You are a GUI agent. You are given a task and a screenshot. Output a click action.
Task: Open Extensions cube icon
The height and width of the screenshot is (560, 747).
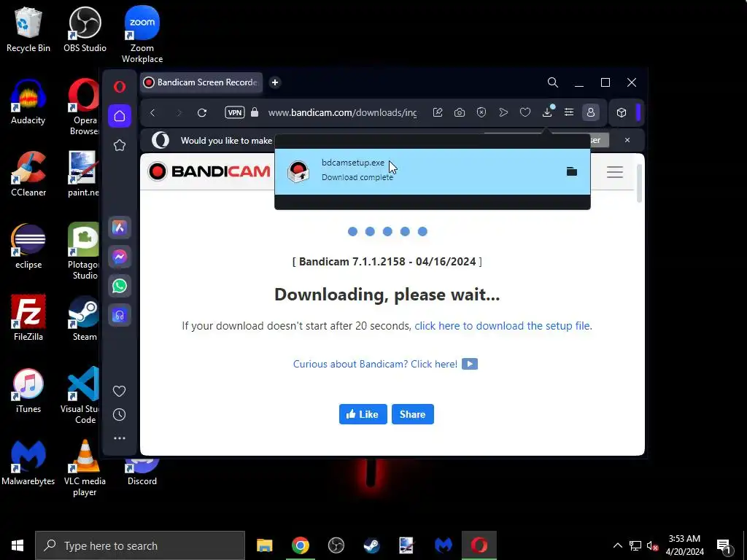[622, 112]
